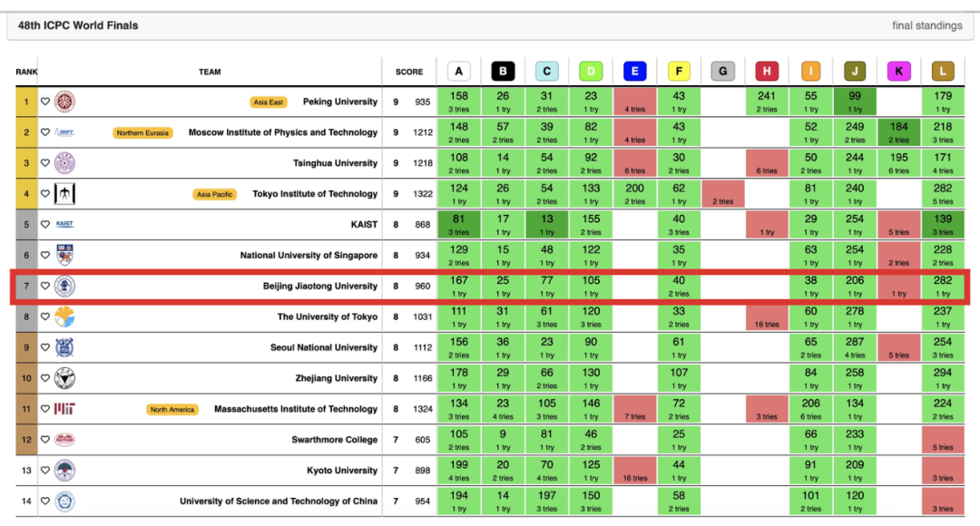
Task: Click the Swarthmore College logo
Action: click(64, 440)
